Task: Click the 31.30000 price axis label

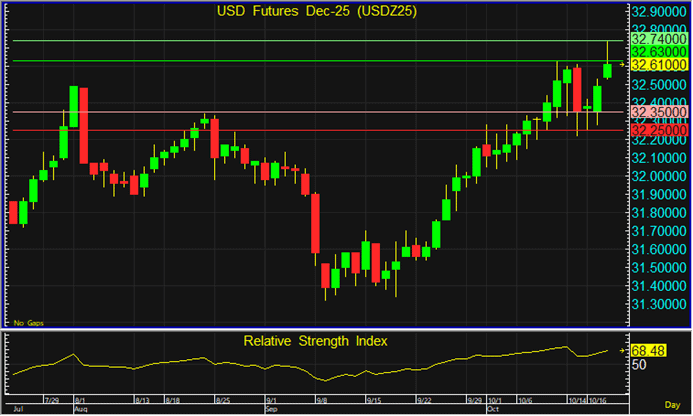Action: tap(656, 305)
